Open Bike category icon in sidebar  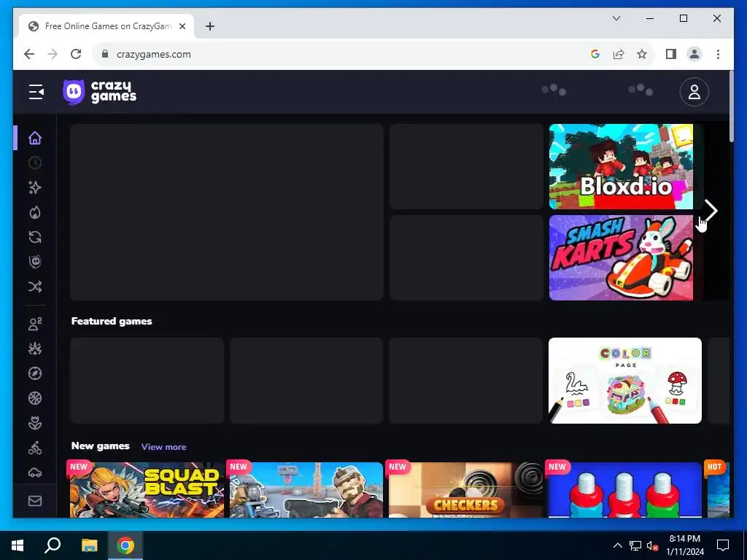35,448
